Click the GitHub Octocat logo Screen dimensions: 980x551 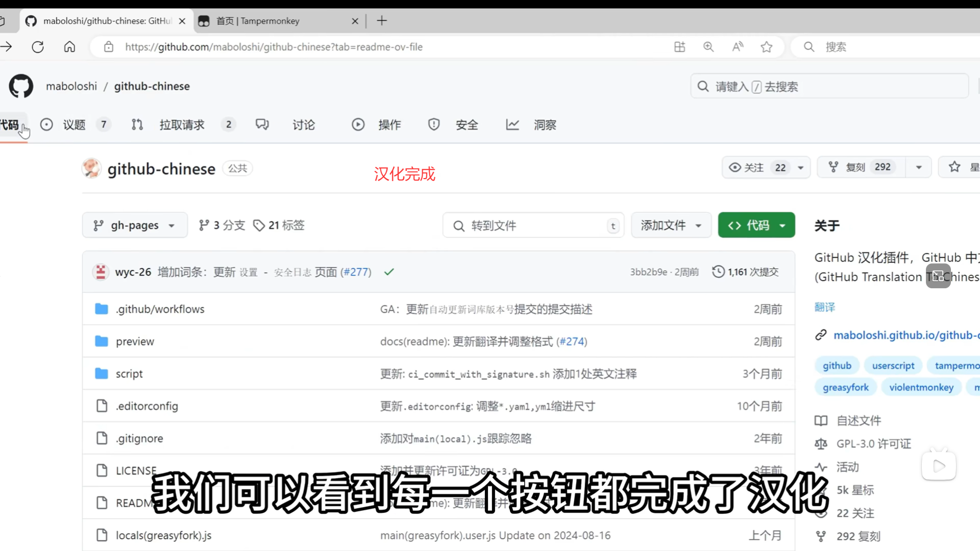[21, 86]
